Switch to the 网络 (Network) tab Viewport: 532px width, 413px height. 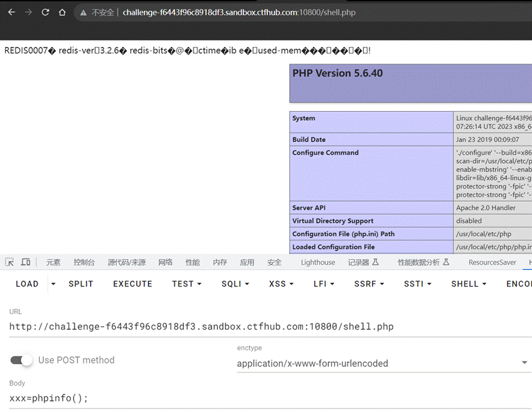(165, 262)
